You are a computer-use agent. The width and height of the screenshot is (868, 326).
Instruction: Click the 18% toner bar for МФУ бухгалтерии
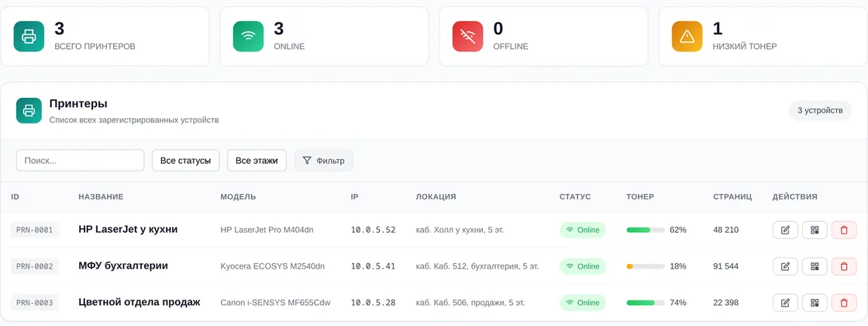(646, 267)
